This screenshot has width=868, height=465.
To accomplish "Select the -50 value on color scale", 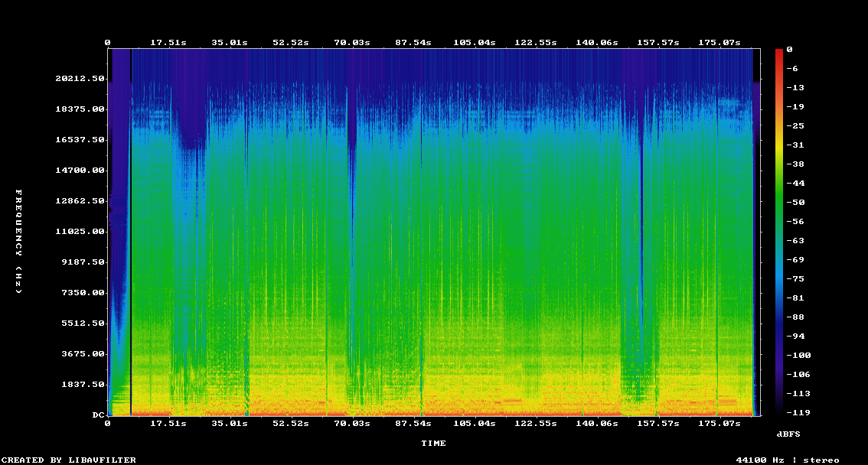I will 795,203.
